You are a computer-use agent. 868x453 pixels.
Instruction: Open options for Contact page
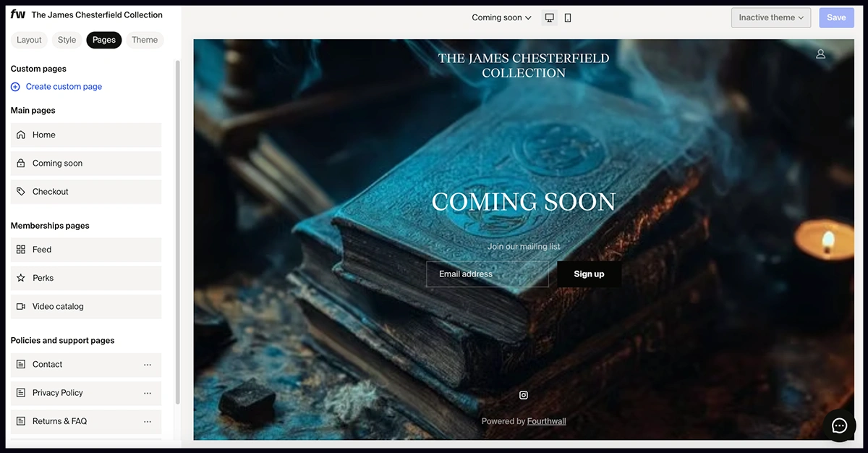pos(148,365)
